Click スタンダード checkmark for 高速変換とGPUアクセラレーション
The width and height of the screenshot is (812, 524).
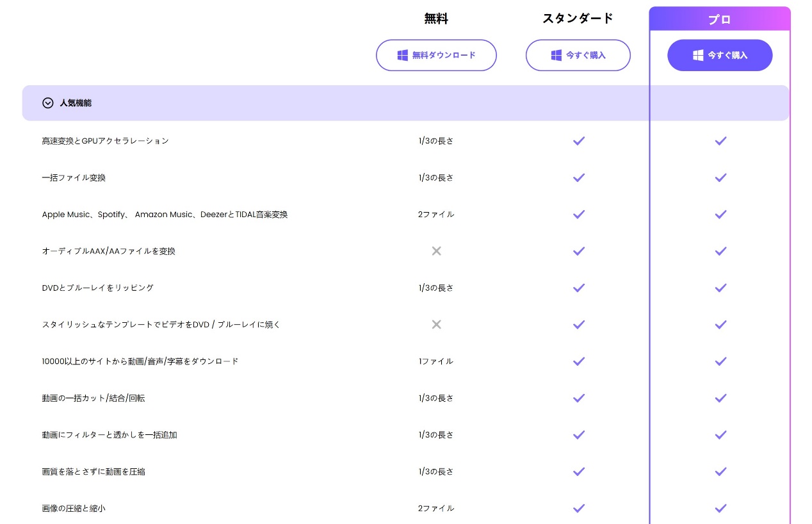579,141
